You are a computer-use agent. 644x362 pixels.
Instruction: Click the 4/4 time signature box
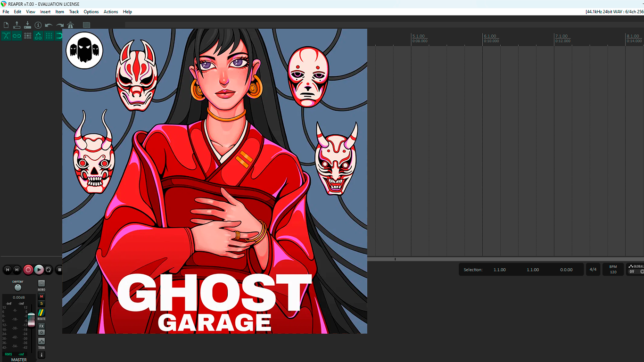pos(593,270)
